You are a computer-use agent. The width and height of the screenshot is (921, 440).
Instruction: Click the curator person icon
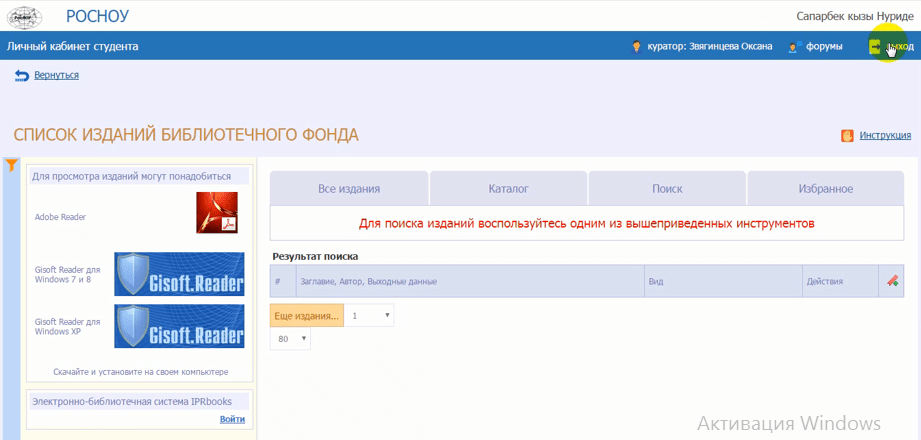636,46
